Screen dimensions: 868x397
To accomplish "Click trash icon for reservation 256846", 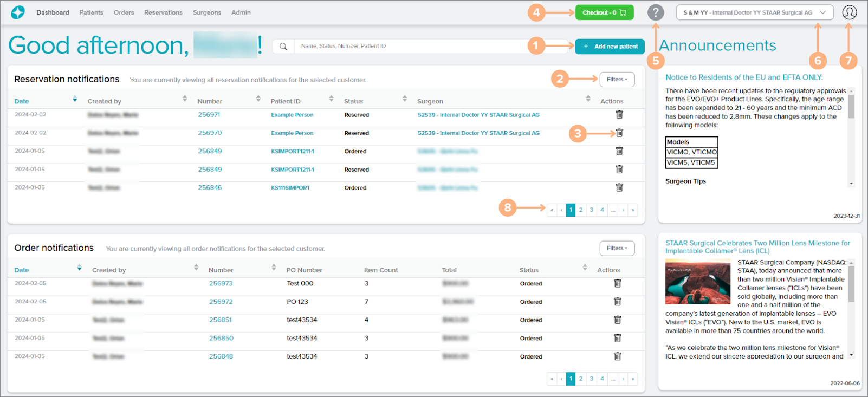I will click(x=619, y=188).
